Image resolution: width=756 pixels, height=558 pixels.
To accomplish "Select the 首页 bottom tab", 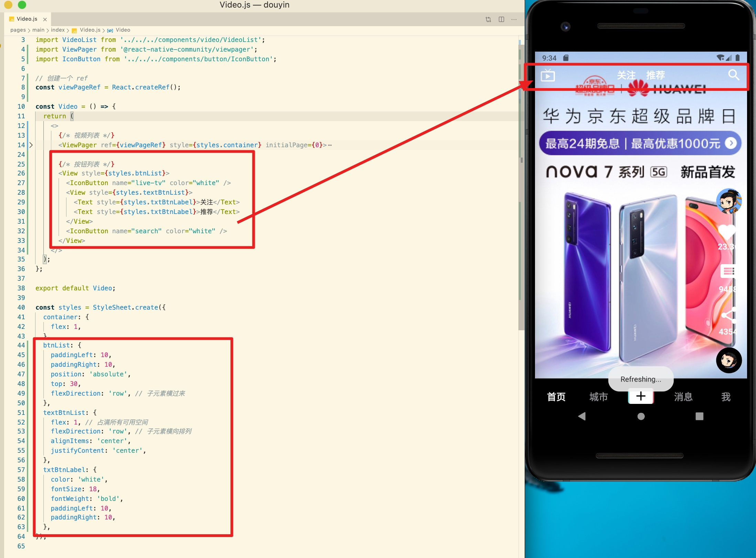I will click(556, 397).
